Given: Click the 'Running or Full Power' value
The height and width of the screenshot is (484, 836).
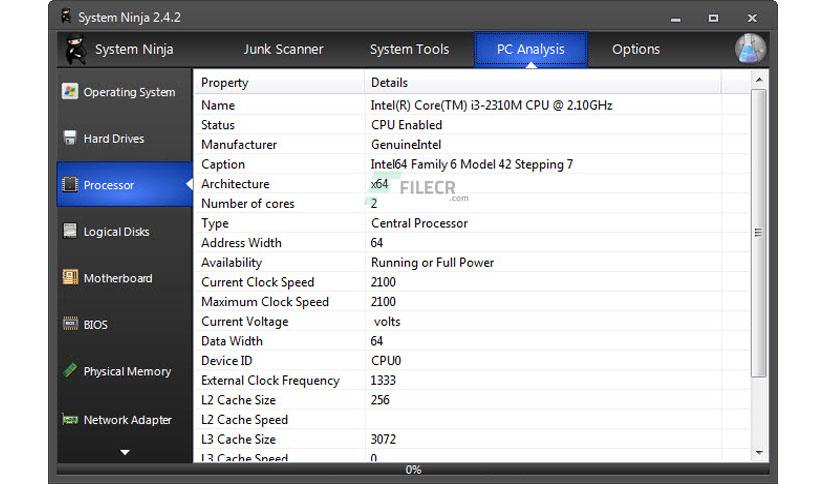Looking at the screenshot, I should point(432,262).
